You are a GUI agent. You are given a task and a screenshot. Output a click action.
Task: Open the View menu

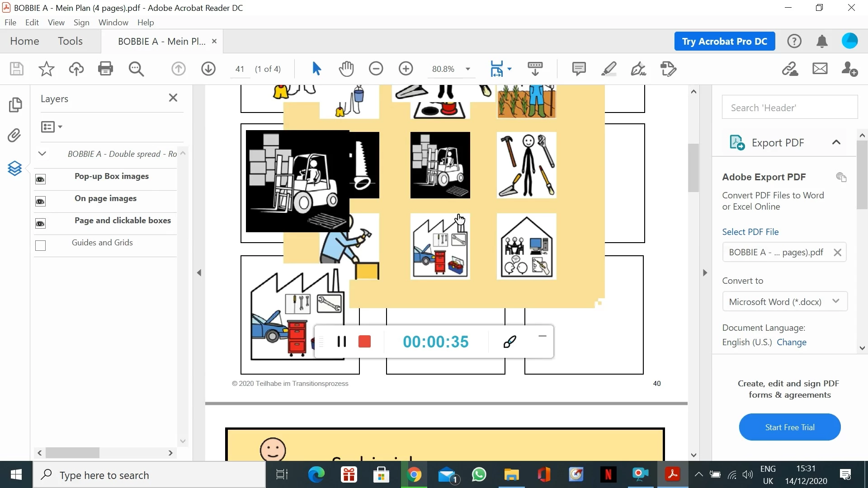click(x=56, y=22)
